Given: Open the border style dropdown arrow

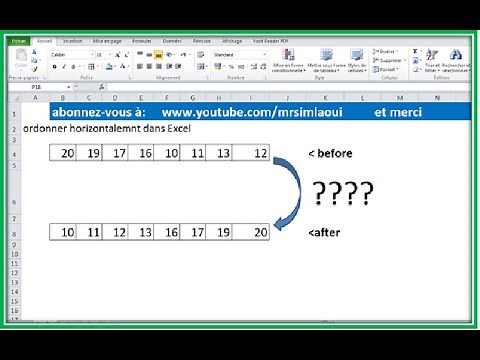Looking at the screenshot, I should coord(98,67).
